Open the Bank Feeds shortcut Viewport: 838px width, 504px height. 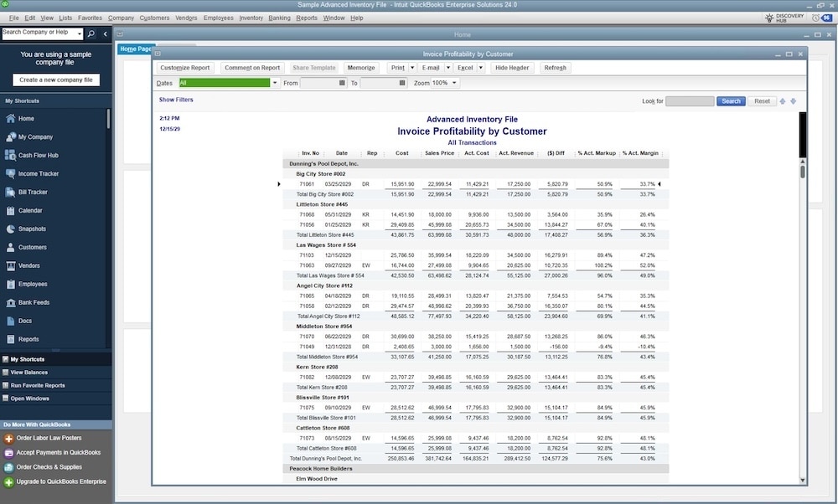34,302
